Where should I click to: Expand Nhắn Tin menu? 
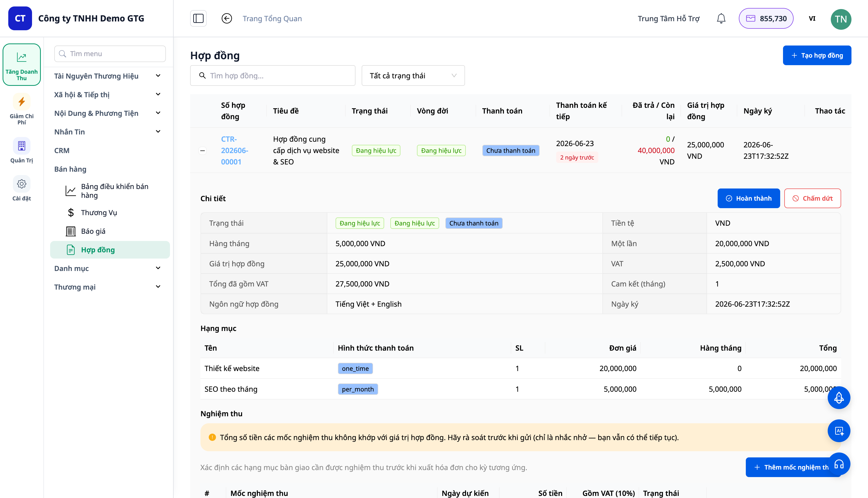108,132
